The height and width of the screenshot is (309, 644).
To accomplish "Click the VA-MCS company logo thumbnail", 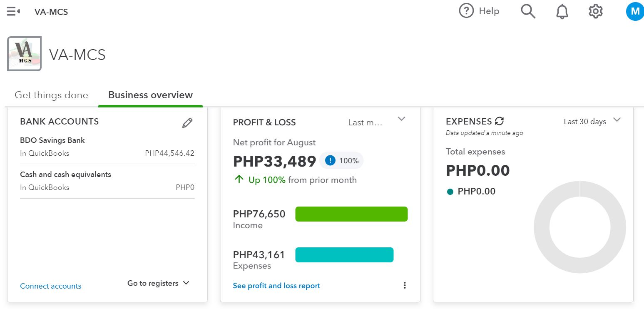I will click(24, 54).
